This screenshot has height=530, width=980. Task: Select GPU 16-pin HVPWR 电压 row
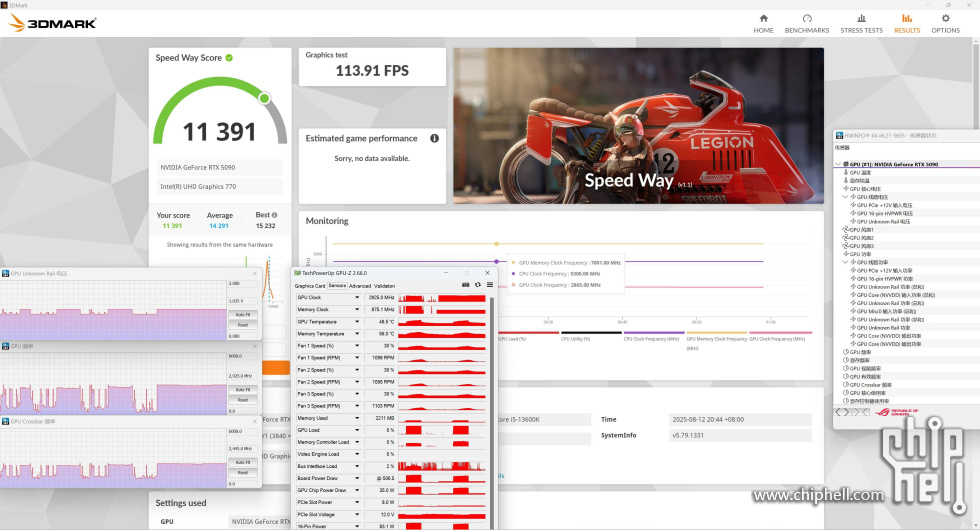(x=884, y=213)
